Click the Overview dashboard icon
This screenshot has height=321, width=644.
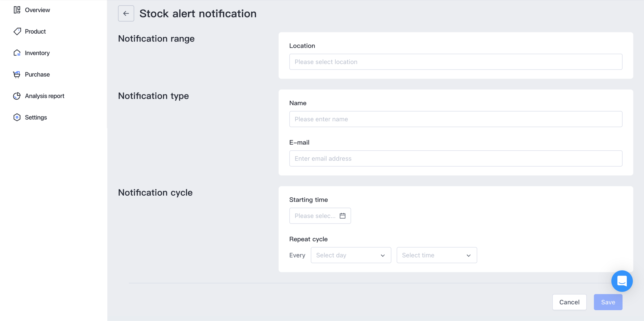(17, 10)
